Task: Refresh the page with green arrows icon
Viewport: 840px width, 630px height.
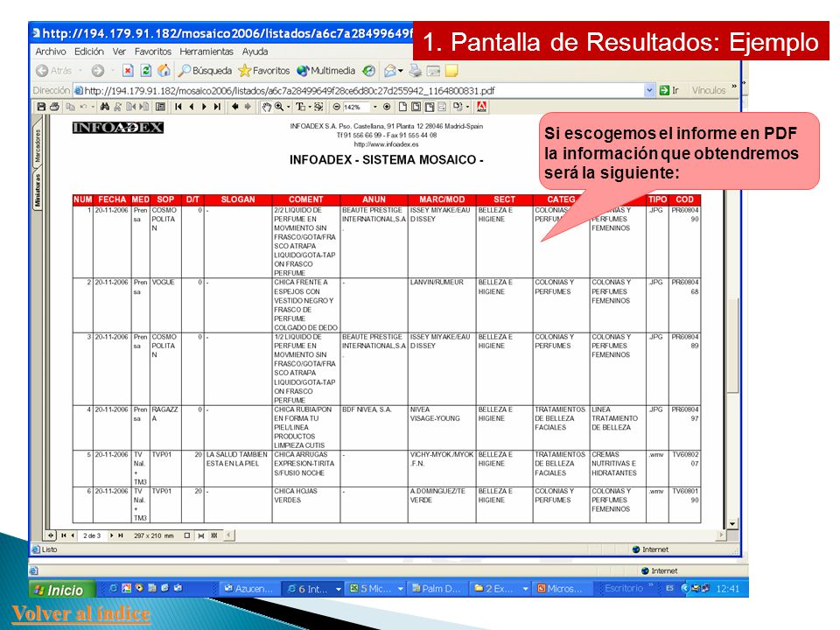Action: (146, 71)
